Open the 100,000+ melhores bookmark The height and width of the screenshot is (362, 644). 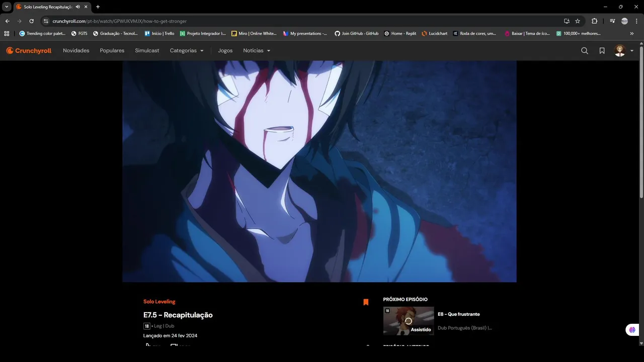(579, 34)
